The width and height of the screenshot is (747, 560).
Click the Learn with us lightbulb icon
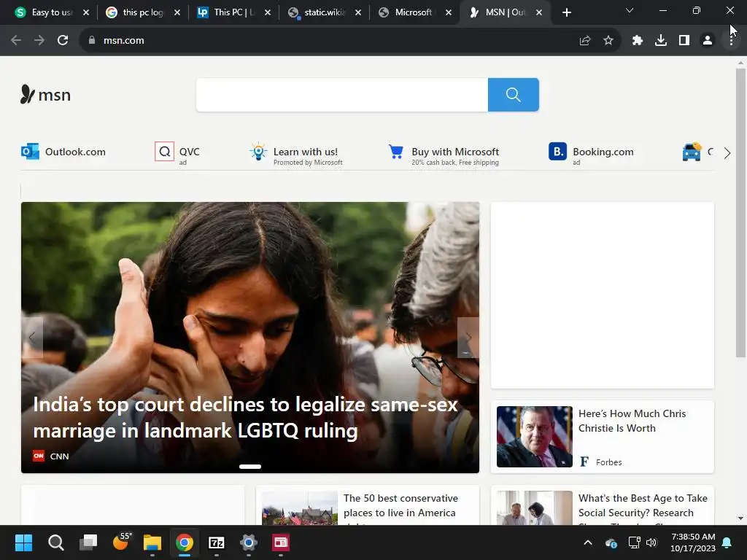(x=258, y=152)
